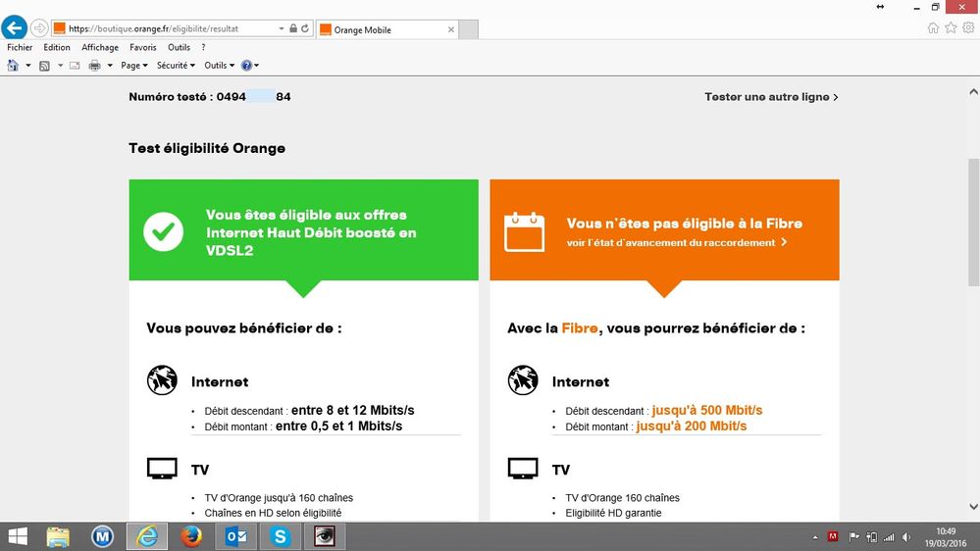Go back with the blue back arrow
Screen dimensions: 980x551
[14, 28]
